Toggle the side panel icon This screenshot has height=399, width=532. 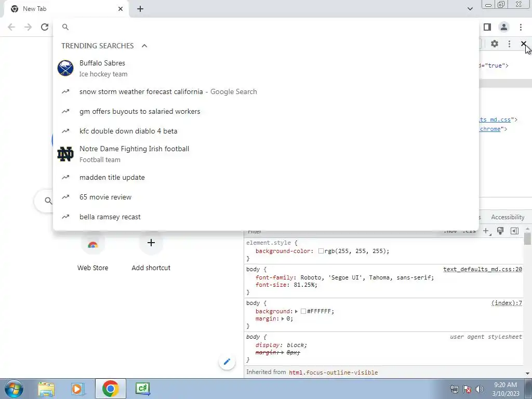click(487, 27)
